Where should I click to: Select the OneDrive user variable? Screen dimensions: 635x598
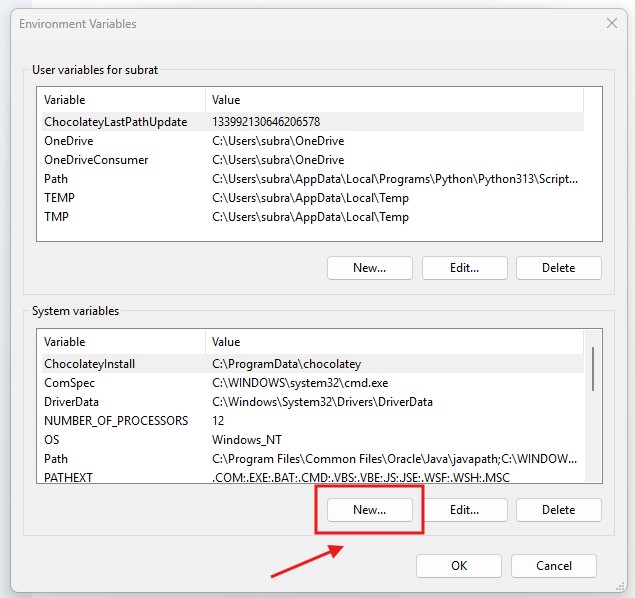(x=69, y=141)
